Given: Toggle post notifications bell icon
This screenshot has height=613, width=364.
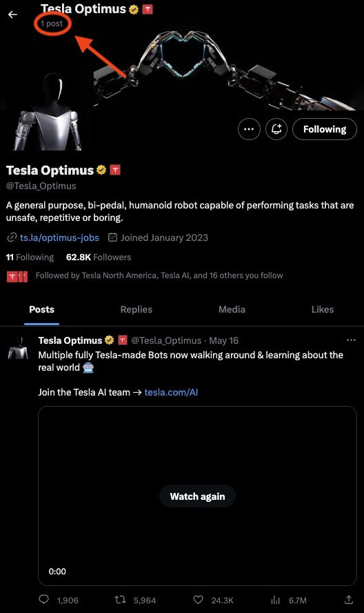Looking at the screenshot, I should coord(276,129).
